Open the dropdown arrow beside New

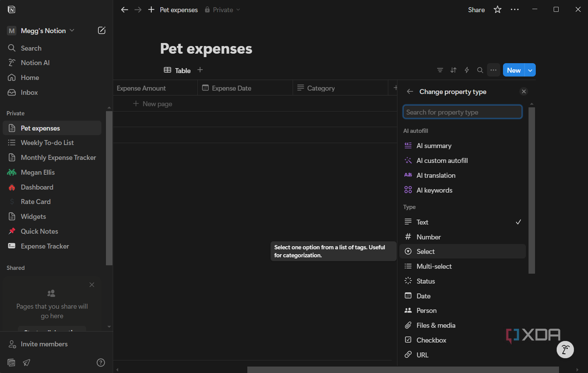pyautogui.click(x=530, y=70)
